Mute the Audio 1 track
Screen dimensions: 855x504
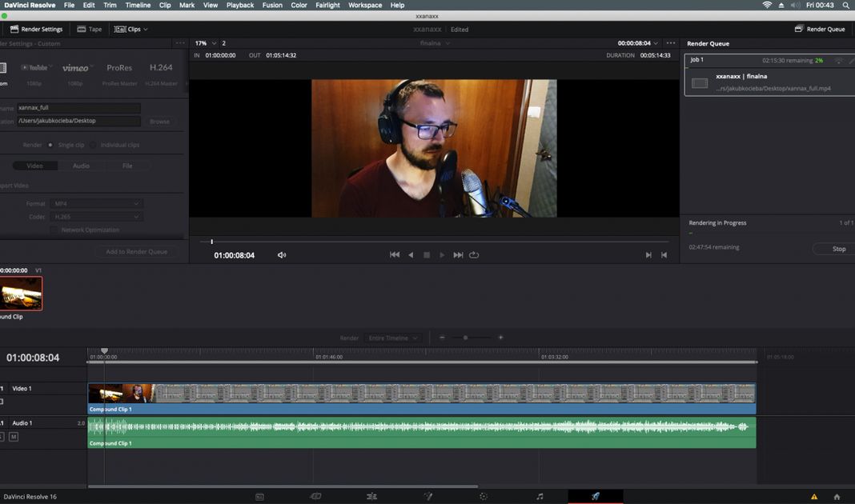tap(14, 437)
